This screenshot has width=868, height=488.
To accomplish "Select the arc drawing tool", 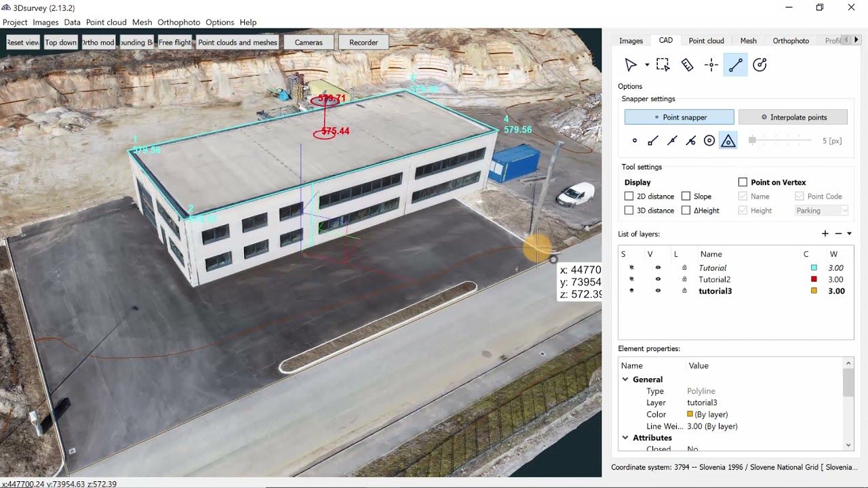I will (x=759, y=64).
